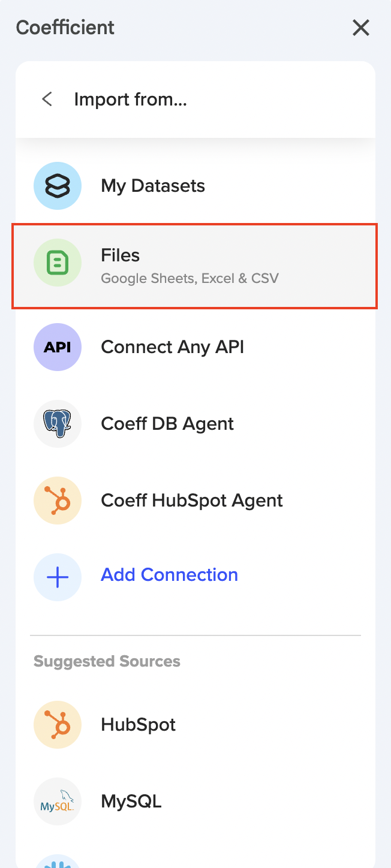
Task: Click the green Files document icon
Action: coord(58,263)
